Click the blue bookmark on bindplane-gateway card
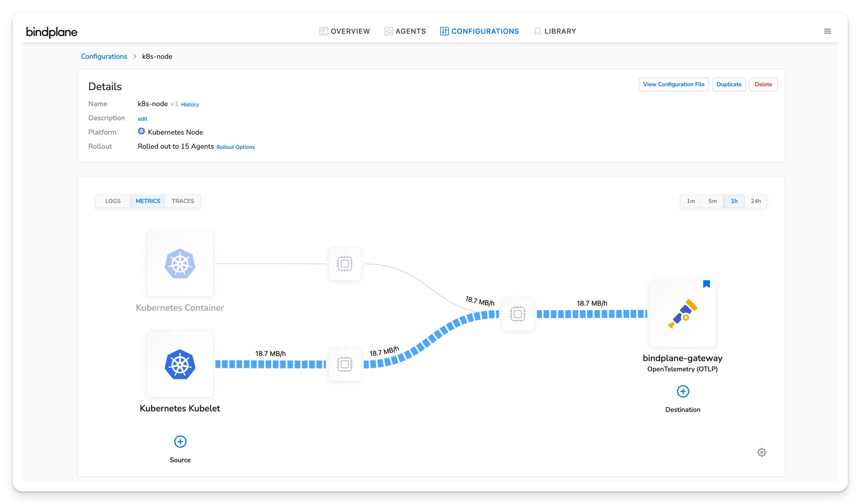Image resolution: width=861 pixels, height=504 pixels. tap(706, 284)
